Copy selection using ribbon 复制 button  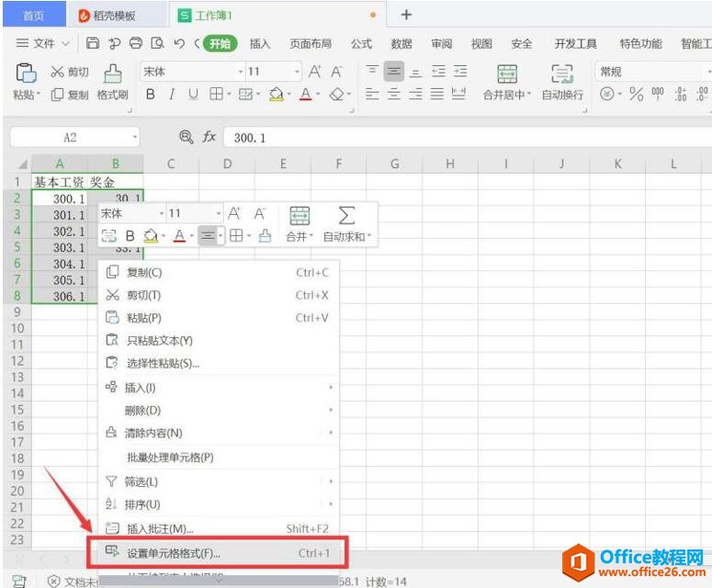click(x=69, y=95)
